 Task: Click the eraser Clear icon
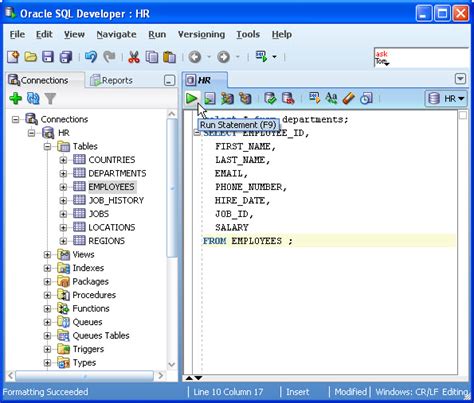point(348,98)
